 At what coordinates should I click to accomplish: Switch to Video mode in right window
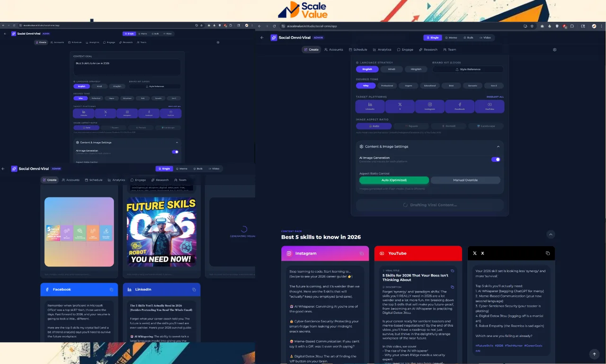485,37
